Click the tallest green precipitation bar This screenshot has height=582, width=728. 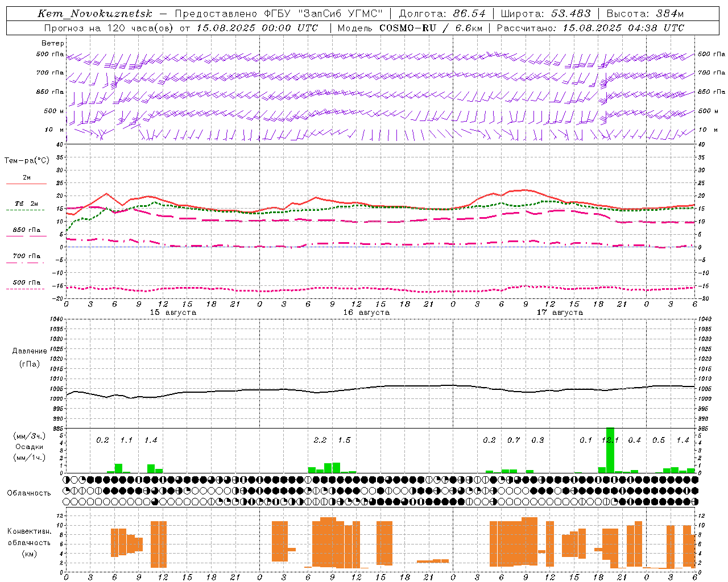point(610,450)
